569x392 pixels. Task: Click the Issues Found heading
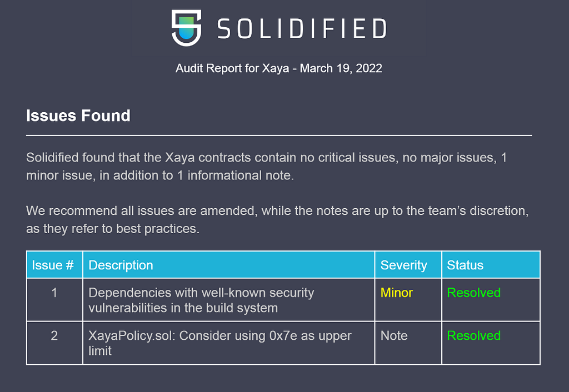pos(78,115)
